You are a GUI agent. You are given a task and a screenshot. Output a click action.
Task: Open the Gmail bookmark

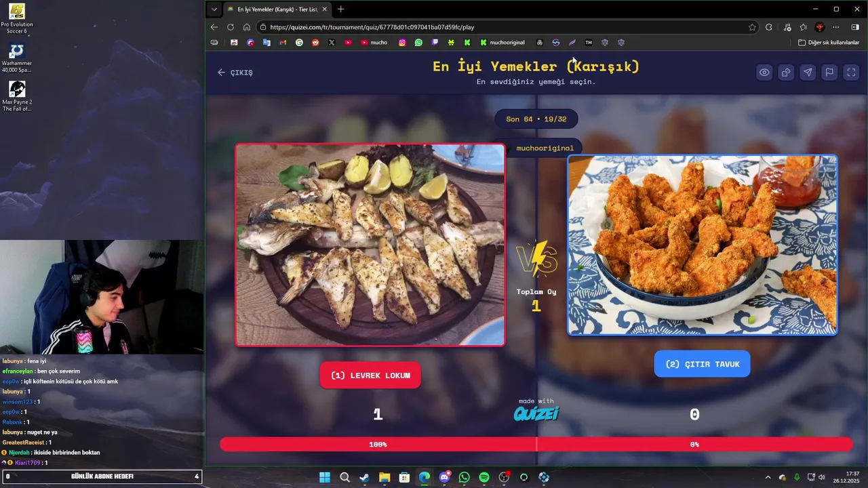(283, 43)
